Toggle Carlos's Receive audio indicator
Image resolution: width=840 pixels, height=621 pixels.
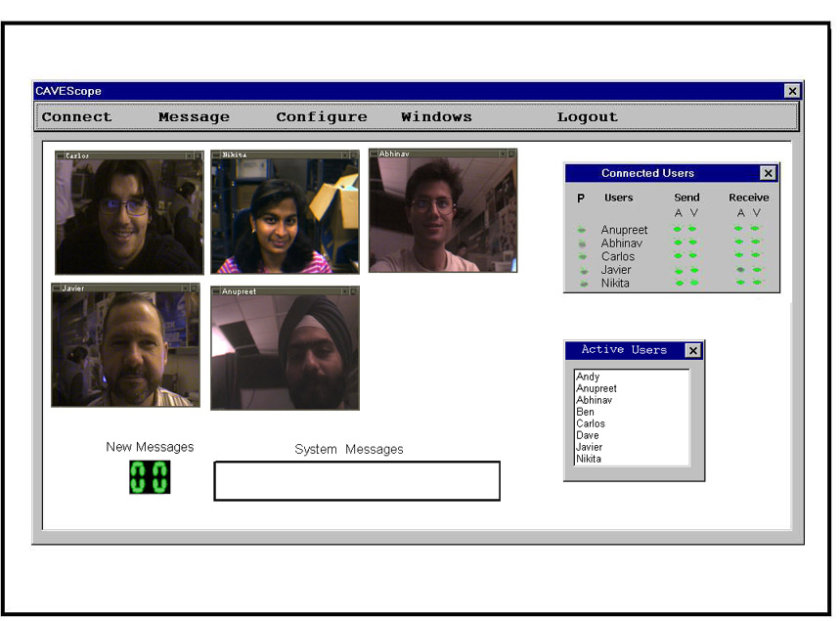(x=739, y=255)
